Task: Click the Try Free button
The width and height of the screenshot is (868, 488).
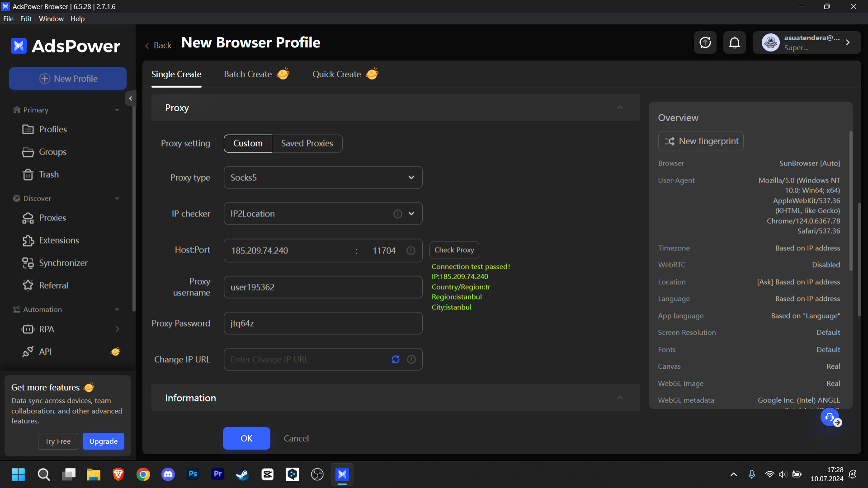Action: (x=58, y=441)
